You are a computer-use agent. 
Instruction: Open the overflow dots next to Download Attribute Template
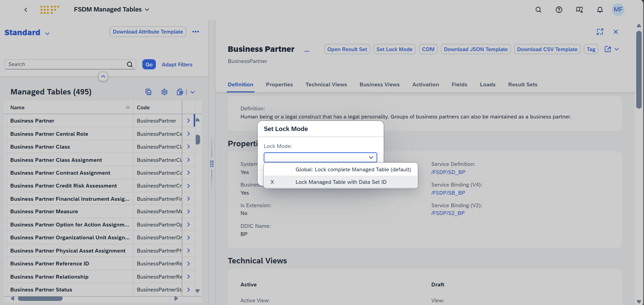tap(196, 31)
